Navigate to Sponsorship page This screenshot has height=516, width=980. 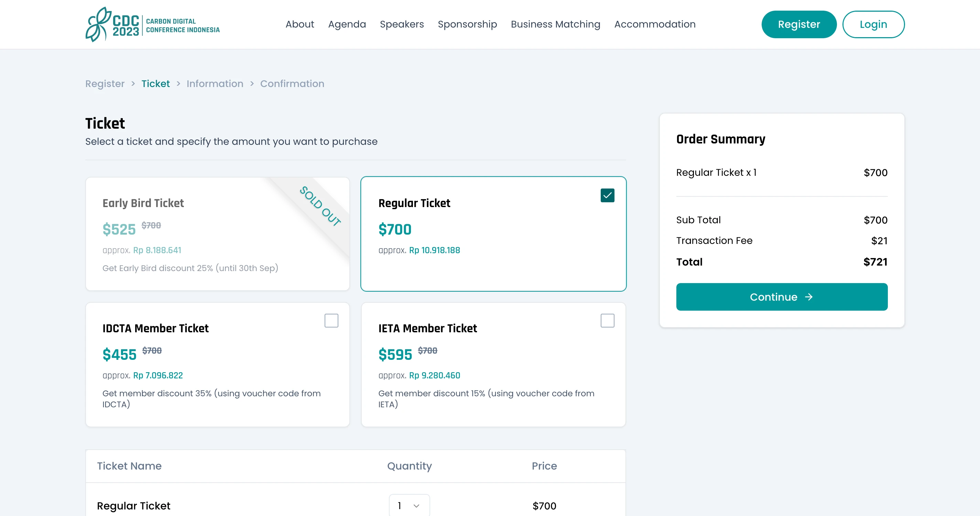(x=467, y=24)
